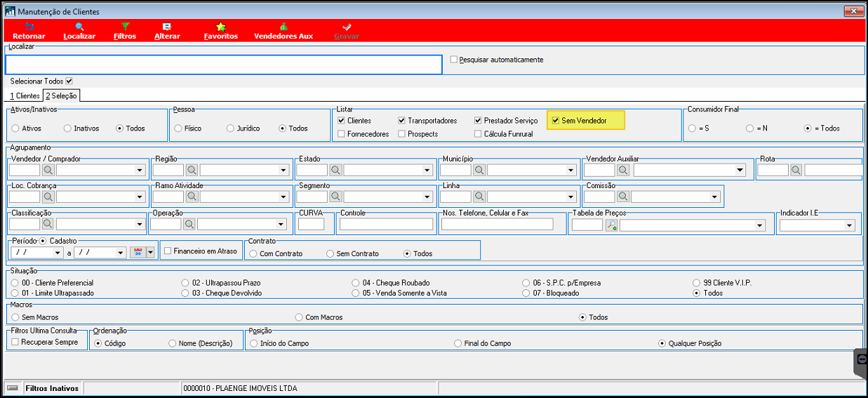This screenshot has height=398, width=868.
Task: Click the Controle input field
Action: [x=386, y=225]
